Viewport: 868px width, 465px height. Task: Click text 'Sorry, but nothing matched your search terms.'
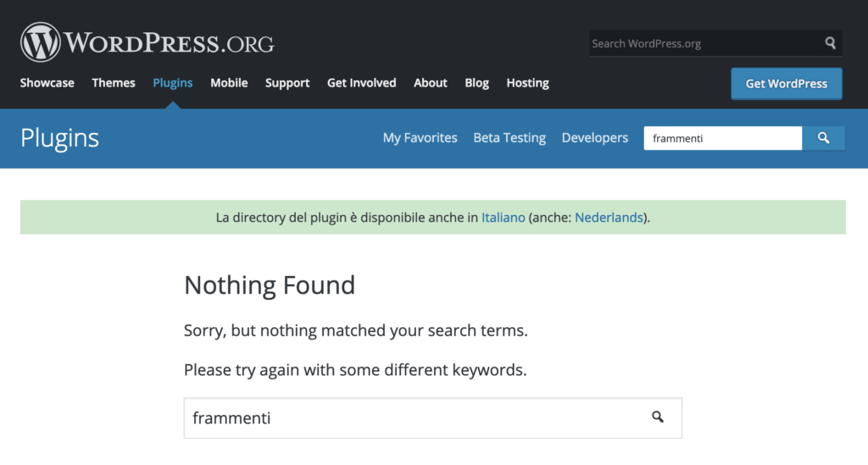click(x=355, y=330)
